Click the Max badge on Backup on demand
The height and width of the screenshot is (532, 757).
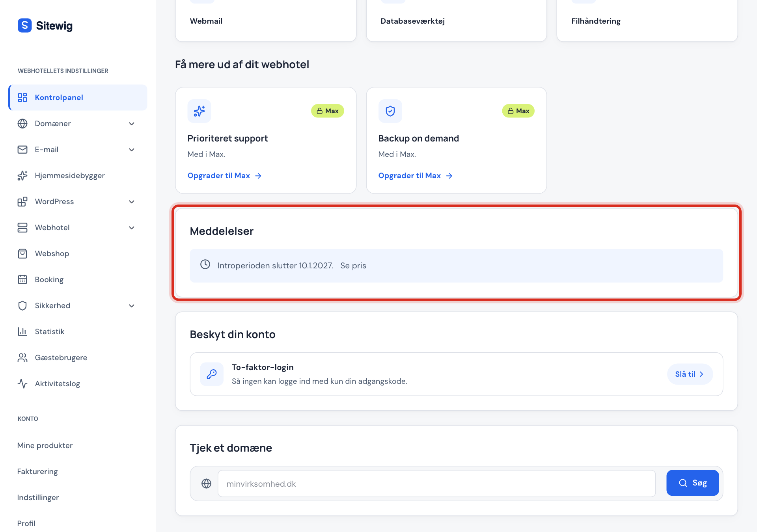coord(518,111)
